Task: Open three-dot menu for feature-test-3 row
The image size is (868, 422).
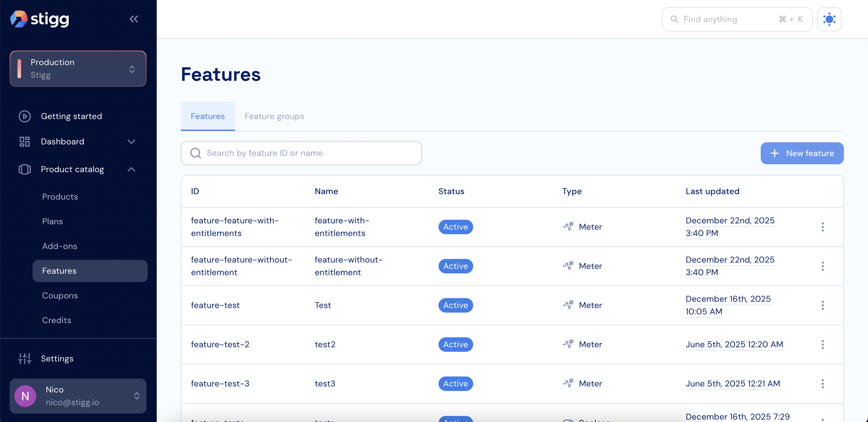Action: click(822, 384)
